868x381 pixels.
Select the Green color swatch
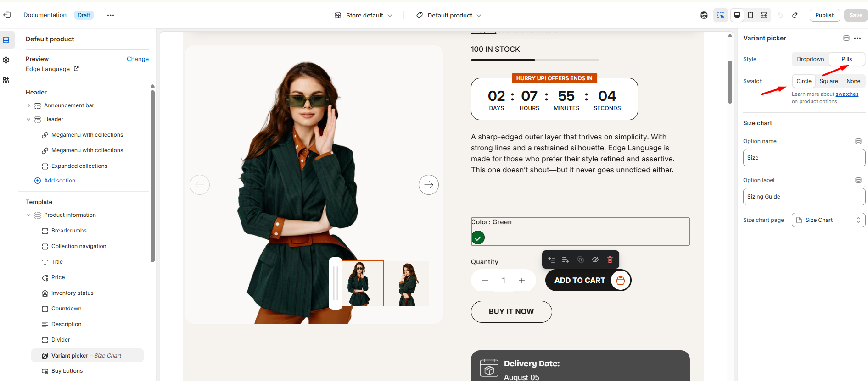coord(478,237)
